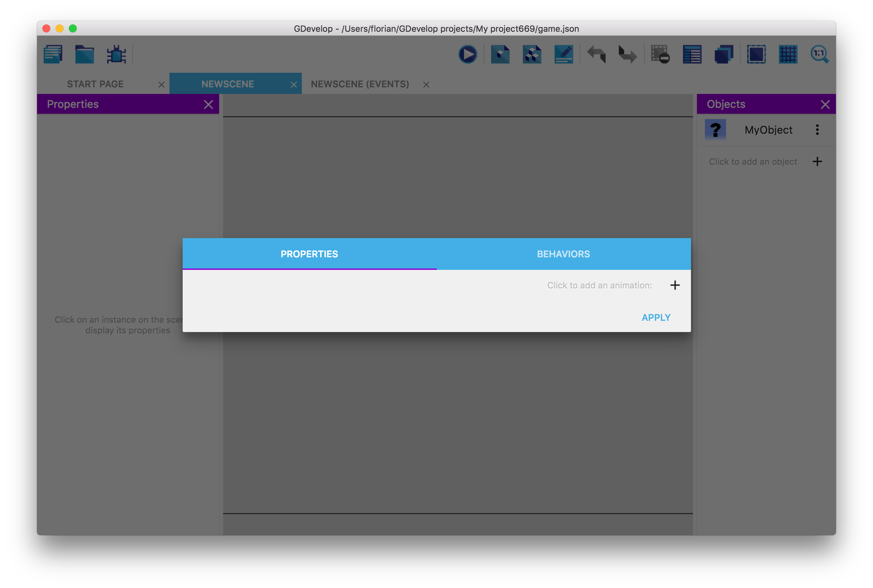Image resolution: width=873 pixels, height=588 pixels.
Task: Launch the game preview play button
Action: pyautogui.click(x=468, y=55)
